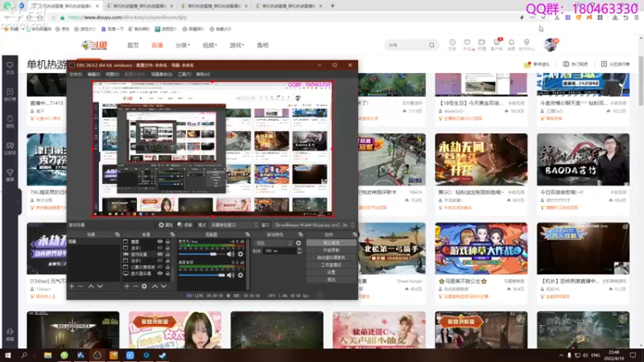Open Douyu history (历史) clock icon
The width and height of the screenshot is (644, 362).
pos(452,44)
